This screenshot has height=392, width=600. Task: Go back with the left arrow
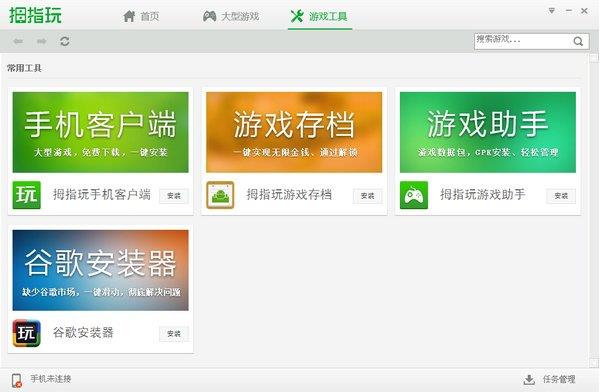(18, 41)
